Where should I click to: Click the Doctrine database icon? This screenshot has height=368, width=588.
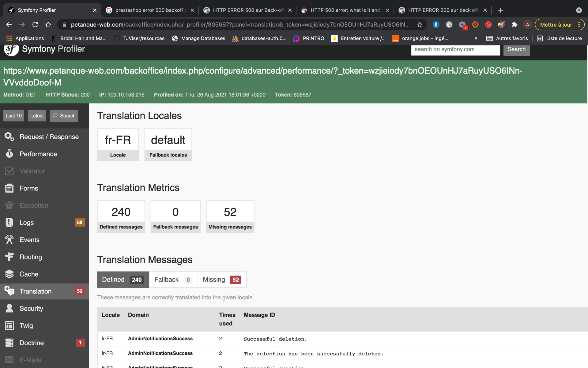pyautogui.click(x=9, y=343)
